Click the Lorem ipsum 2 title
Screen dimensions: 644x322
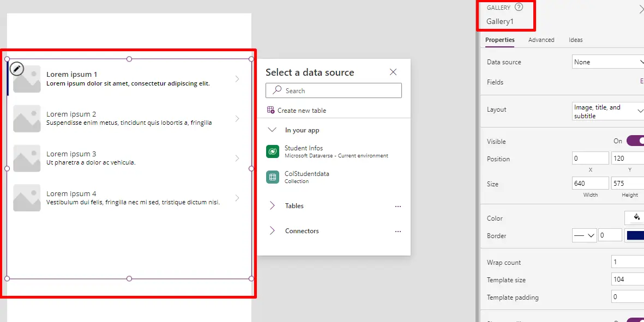[71, 114]
